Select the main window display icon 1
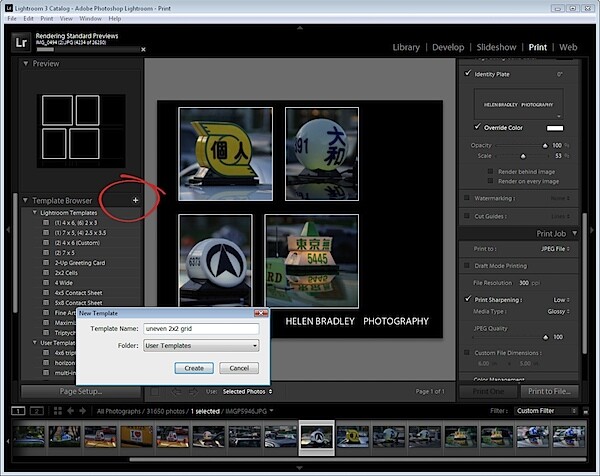 [18, 411]
